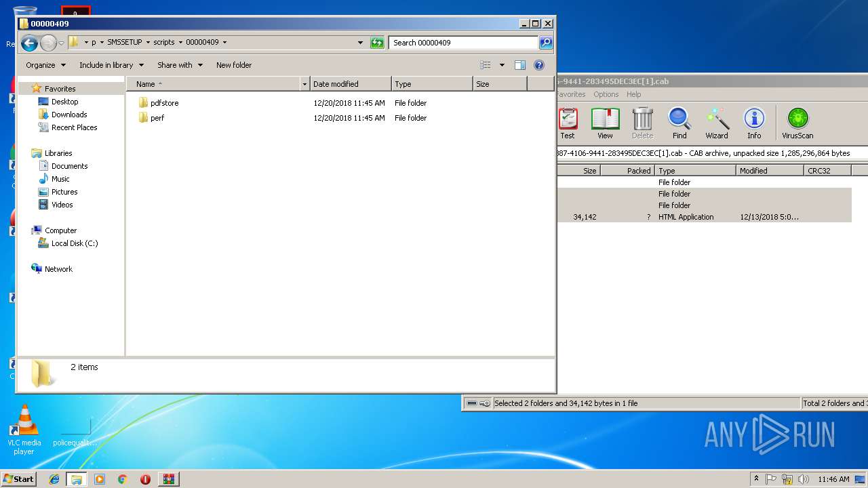868x488 pixels.
Task: Launch Opera from the taskbar
Action: tap(145, 479)
